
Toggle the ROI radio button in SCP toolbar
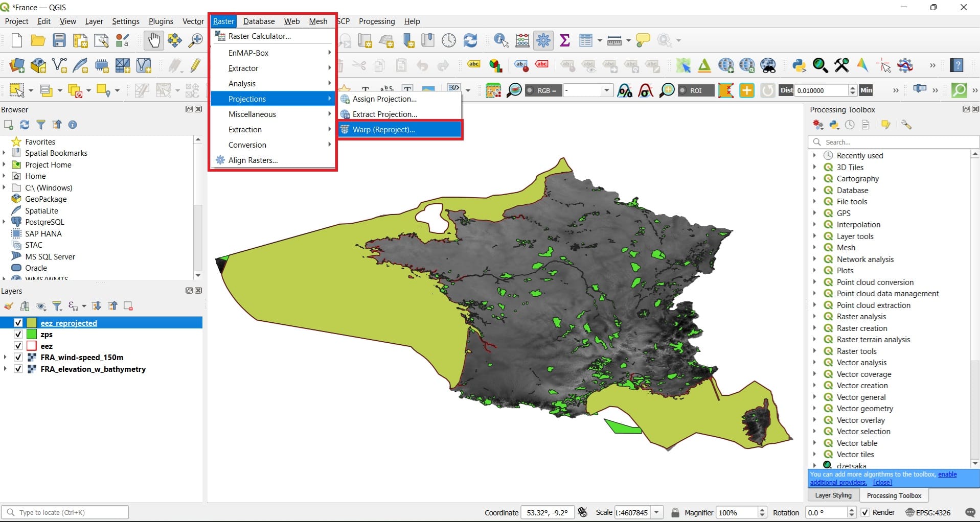(x=682, y=90)
